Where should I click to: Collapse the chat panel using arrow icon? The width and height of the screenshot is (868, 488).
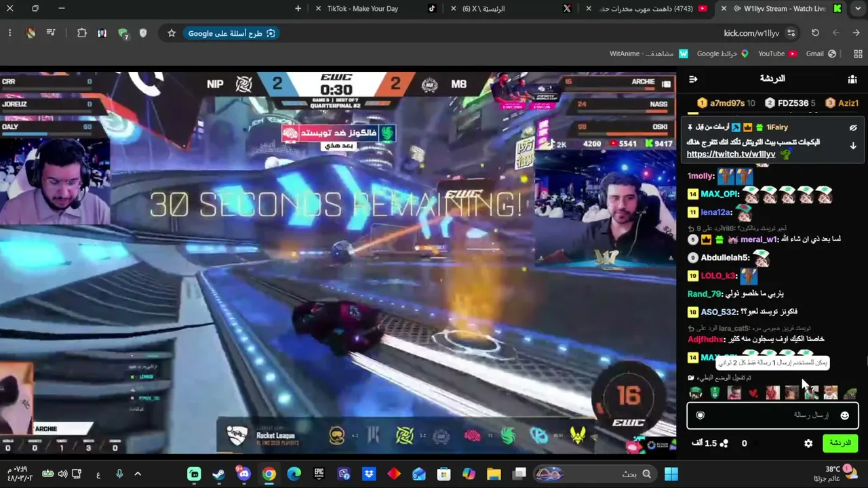(x=693, y=79)
